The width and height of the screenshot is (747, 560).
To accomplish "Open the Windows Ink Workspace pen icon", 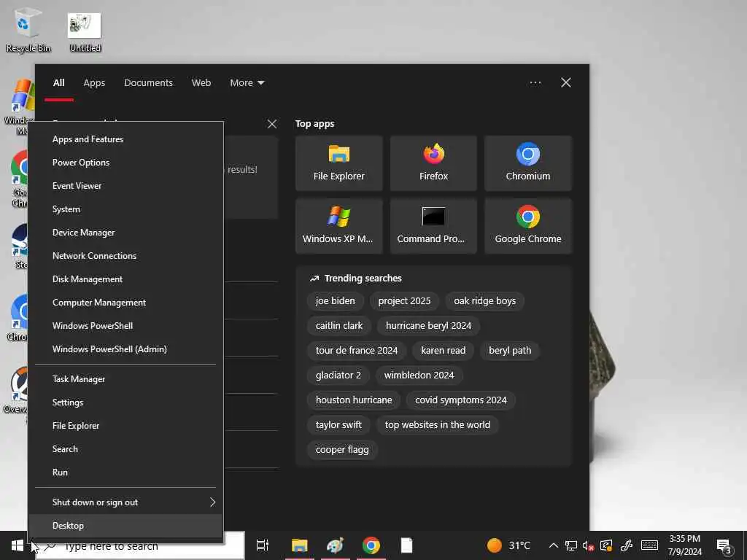I will coord(626,545).
